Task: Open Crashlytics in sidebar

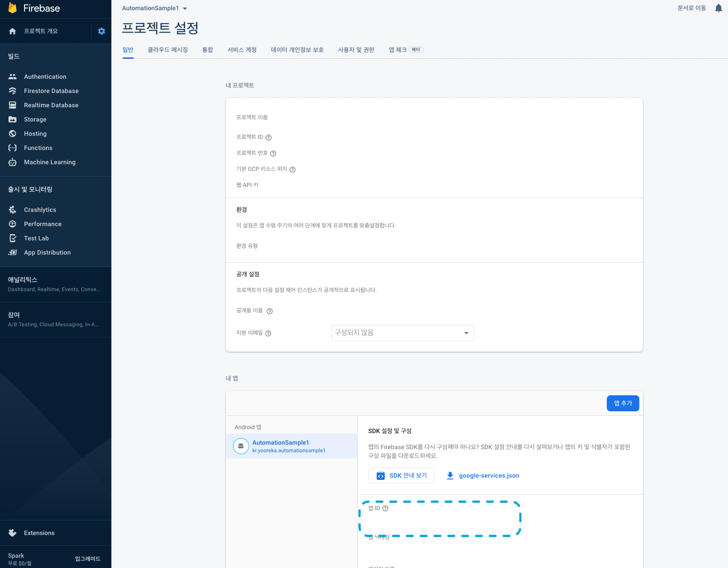Action: [x=56, y=210]
